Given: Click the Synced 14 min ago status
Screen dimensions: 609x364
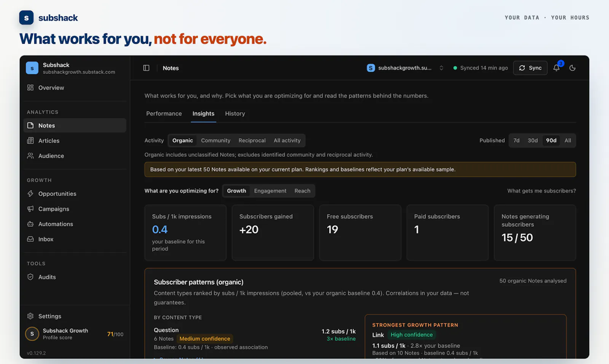Looking at the screenshot, I should pyautogui.click(x=480, y=68).
